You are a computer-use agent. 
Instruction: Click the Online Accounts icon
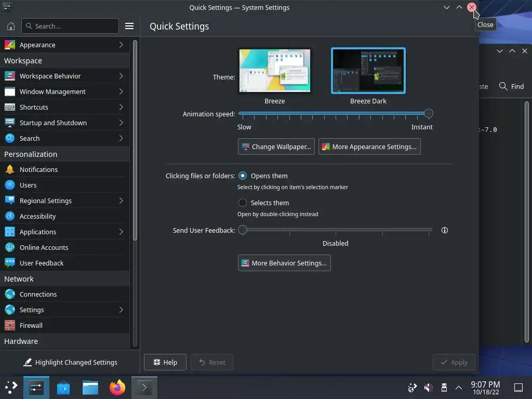9,247
